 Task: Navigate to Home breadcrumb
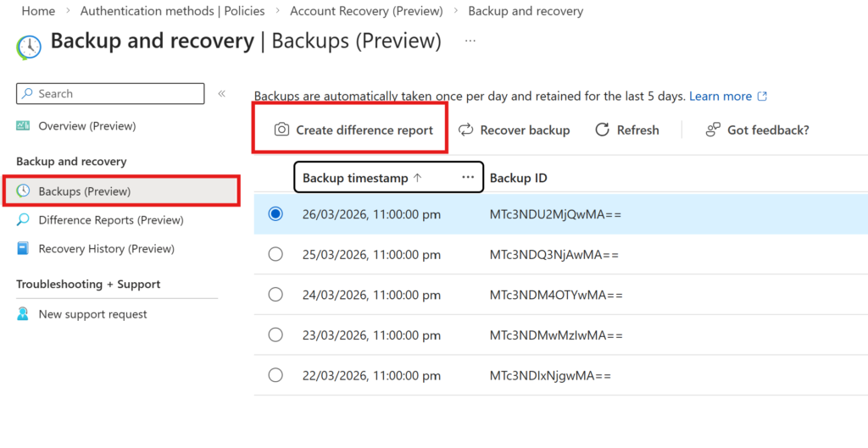click(38, 11)
